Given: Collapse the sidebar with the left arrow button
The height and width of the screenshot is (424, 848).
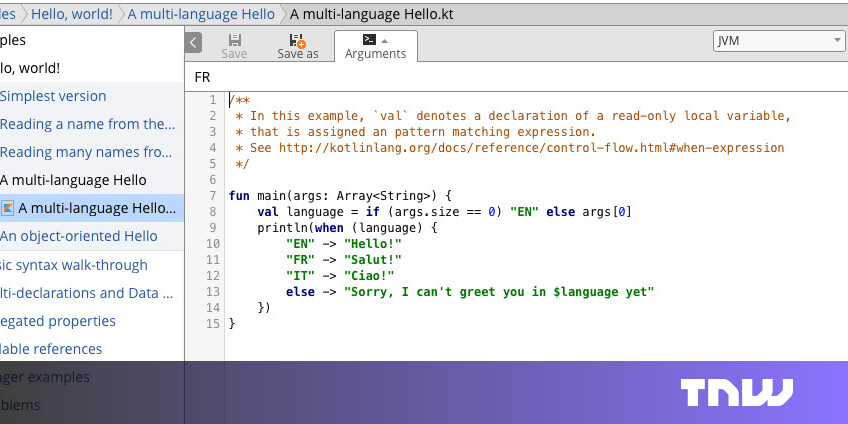Looking at the screenshot, I should [x=194, y=42].
